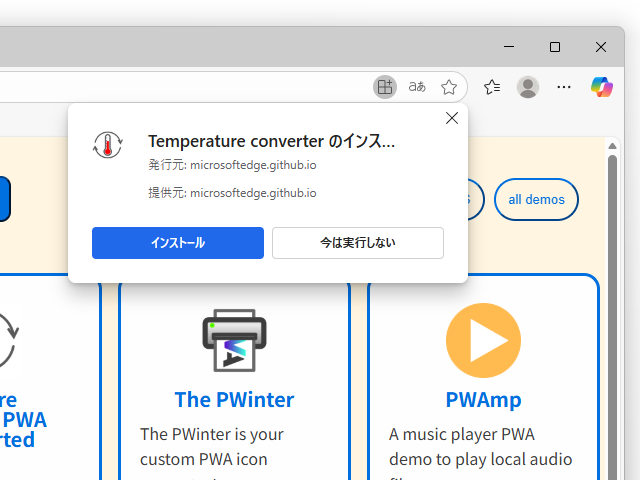Open the favorites list icon

point(492,87)
